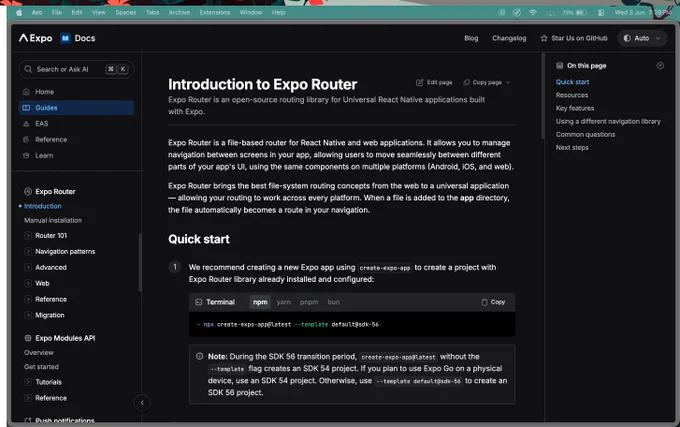
Task: Click the Expo Modules API icon
Action: (28, 338)
